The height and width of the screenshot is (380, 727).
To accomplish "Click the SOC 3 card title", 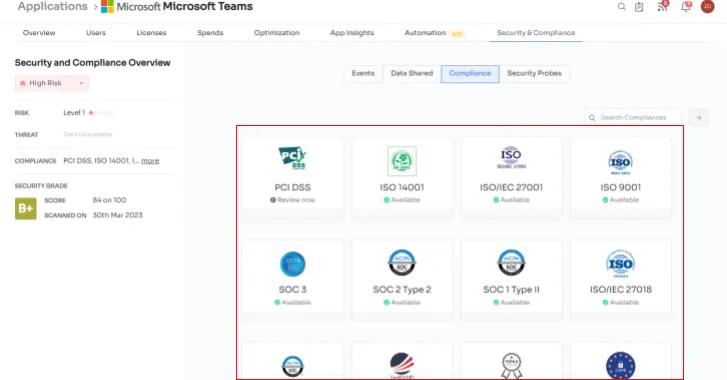I will coord(293,290).
